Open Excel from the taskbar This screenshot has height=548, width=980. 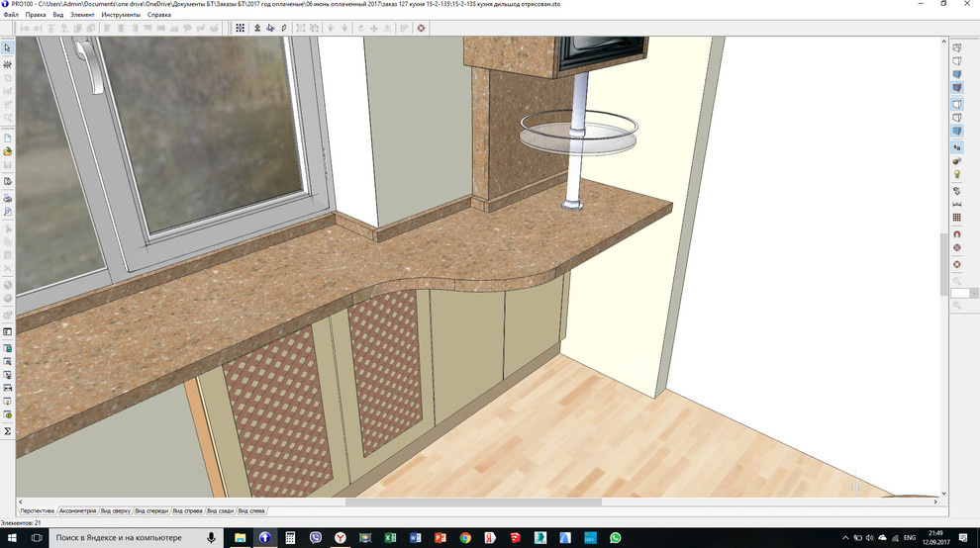(x=390, y=537)
